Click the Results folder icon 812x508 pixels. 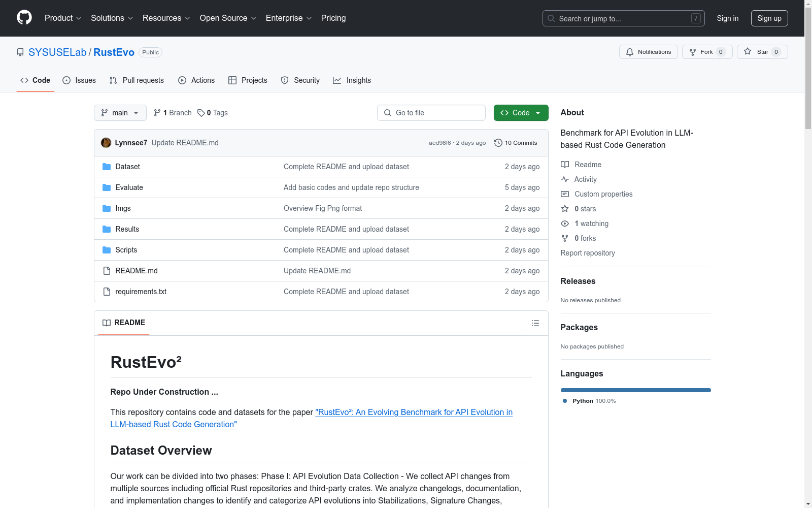[x=107, y=229]
